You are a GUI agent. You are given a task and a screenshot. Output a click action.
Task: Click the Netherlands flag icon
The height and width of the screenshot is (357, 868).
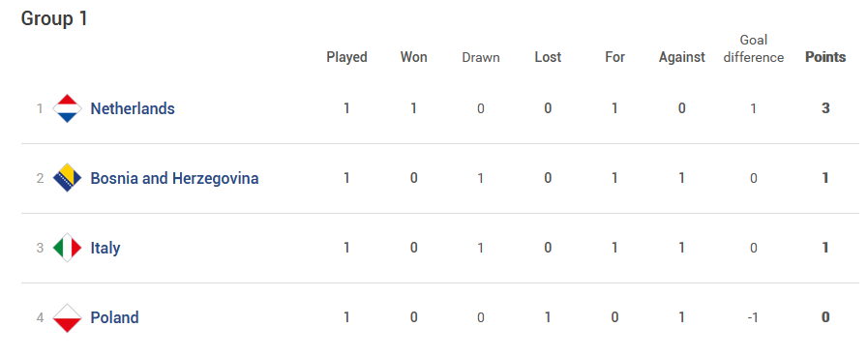coord(67,108)
